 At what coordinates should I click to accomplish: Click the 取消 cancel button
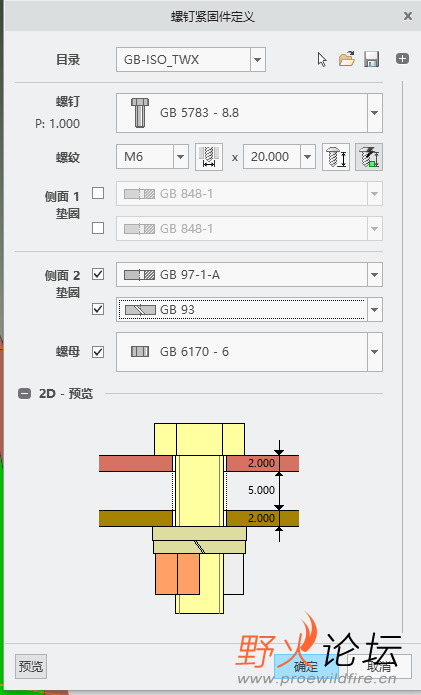coord(379,666)
